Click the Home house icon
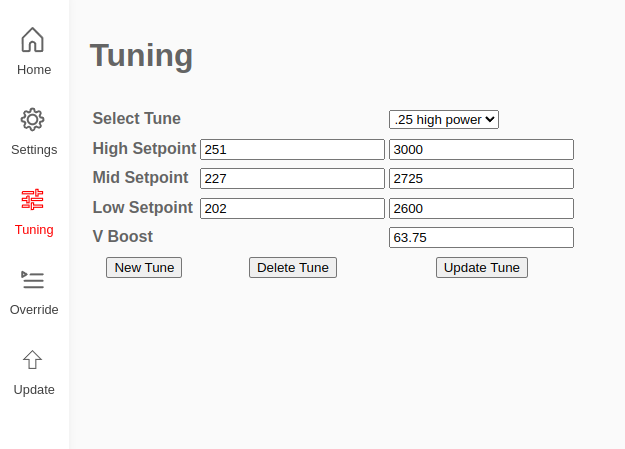 pyautogui.click(x=32, y=39)
